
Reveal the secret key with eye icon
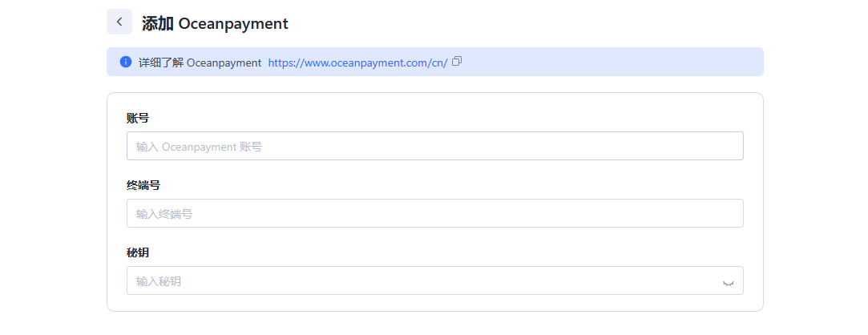(x=728, y=282)
